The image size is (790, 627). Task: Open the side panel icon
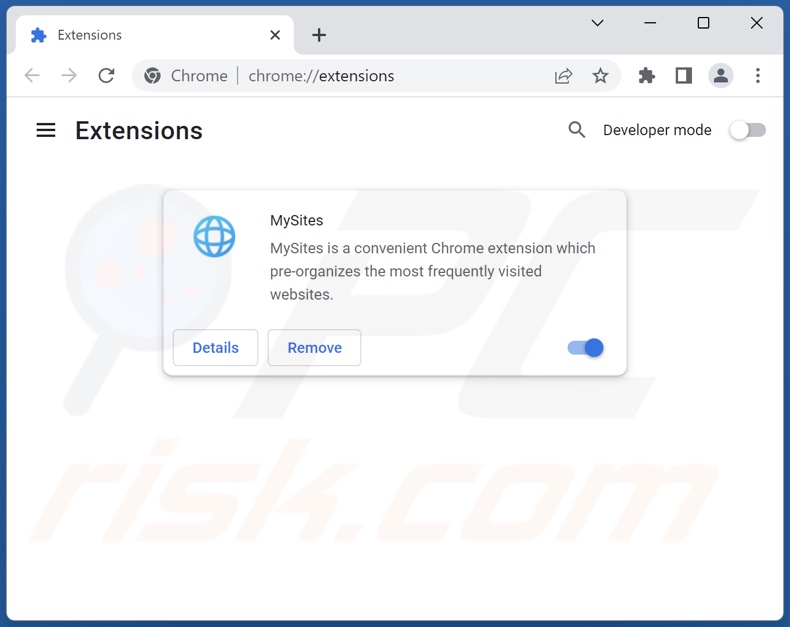coord(684,76)
